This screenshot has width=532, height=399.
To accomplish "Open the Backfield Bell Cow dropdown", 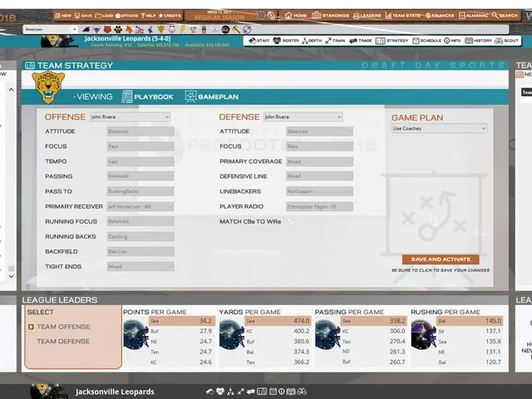I will click(x=140, y=251).
